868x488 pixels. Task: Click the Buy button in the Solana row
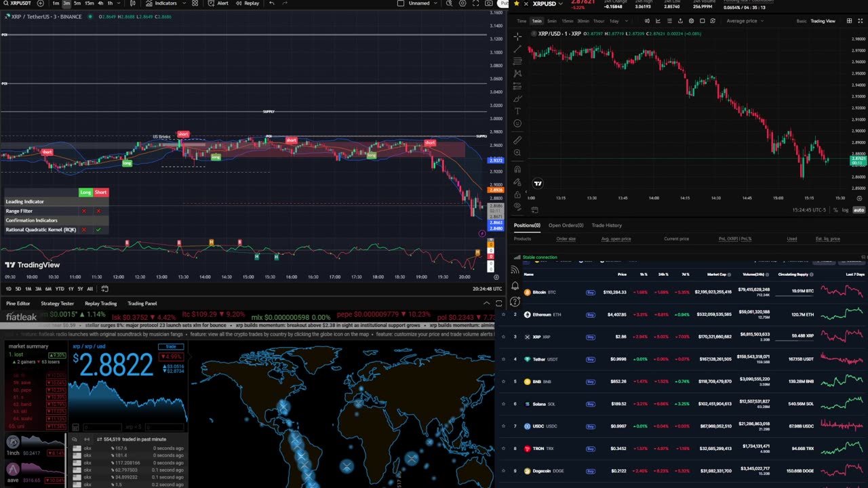[590, 404]
